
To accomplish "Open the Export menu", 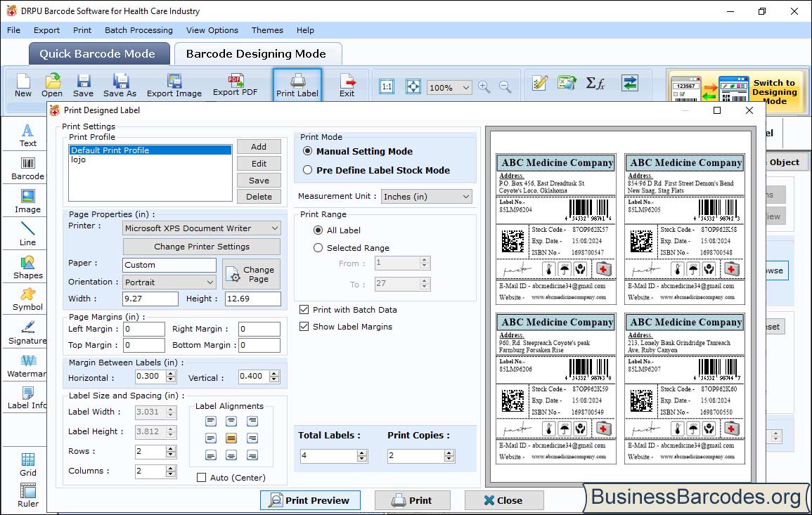I will (46, 30).
